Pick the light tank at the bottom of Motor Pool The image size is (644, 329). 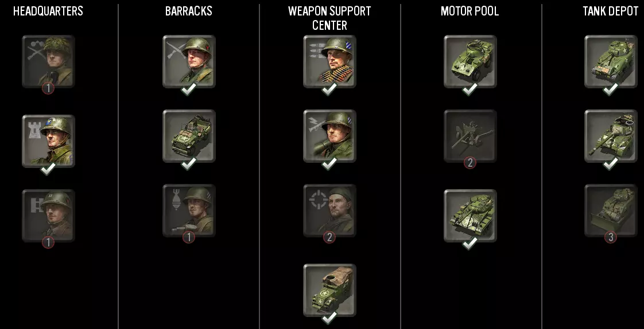[x=470, y=216]
